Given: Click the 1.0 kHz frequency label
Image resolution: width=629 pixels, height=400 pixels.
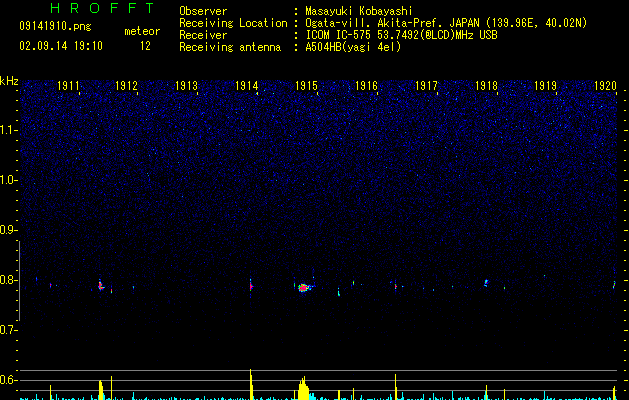Looking at the screenshot, I should [8, 180].
